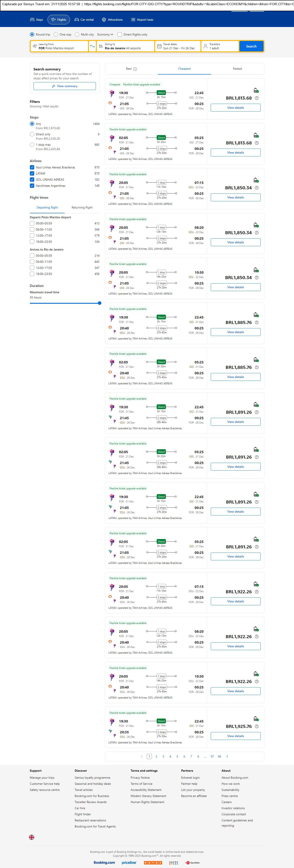Click the blue Search button

(x=251, y=46)
